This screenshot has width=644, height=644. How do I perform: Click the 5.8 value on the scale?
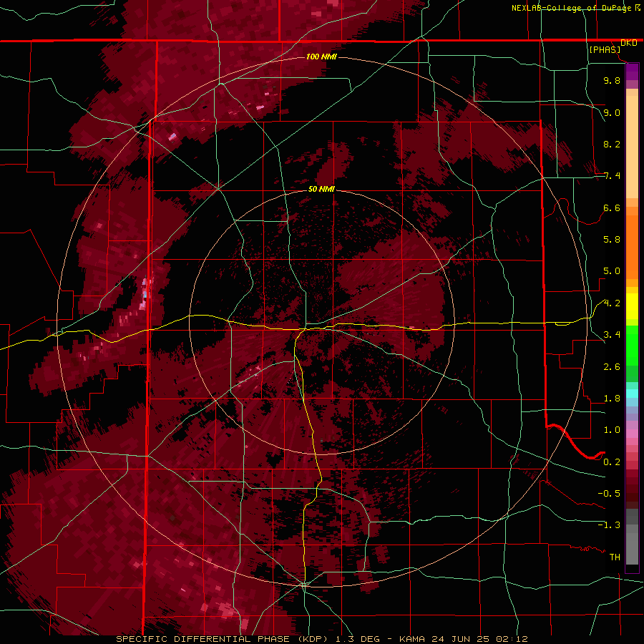(612, 240)
